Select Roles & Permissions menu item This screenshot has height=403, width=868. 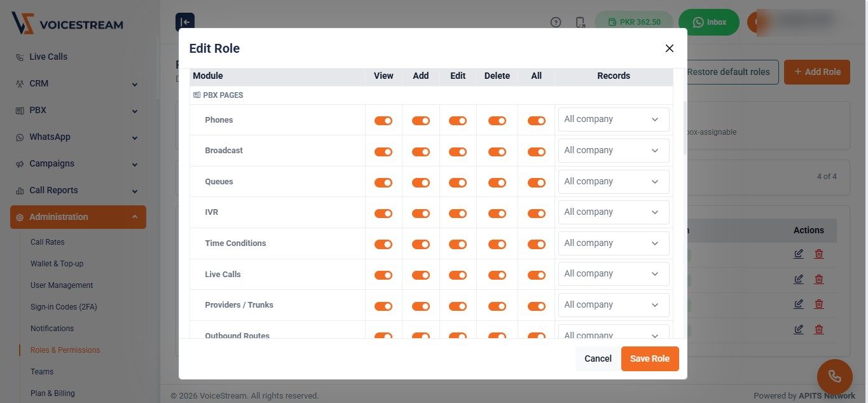[65, 350]
